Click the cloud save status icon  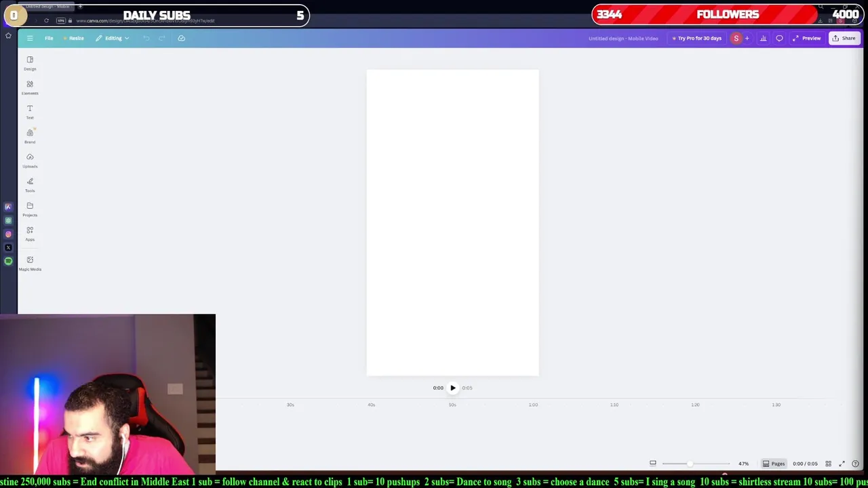click(x=181, y=38)
